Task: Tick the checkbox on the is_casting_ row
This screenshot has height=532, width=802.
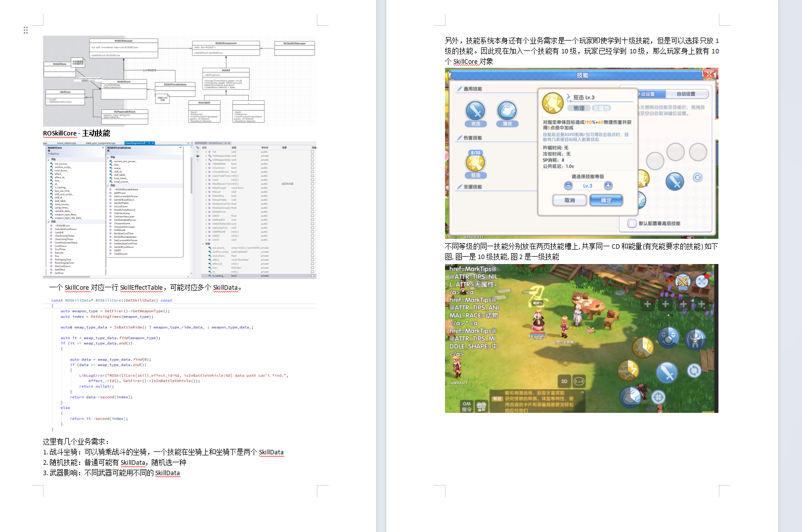Action: [312, 276]
